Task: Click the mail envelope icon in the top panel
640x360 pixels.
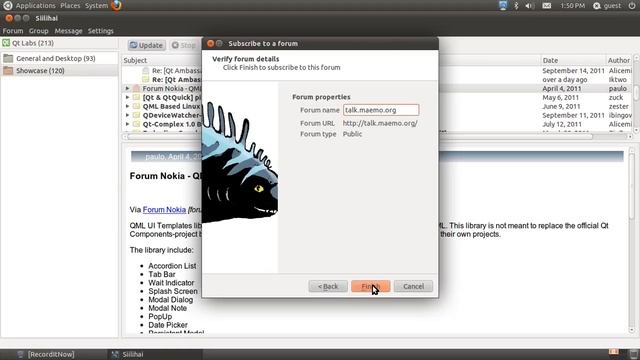Action: pos(547,6)
